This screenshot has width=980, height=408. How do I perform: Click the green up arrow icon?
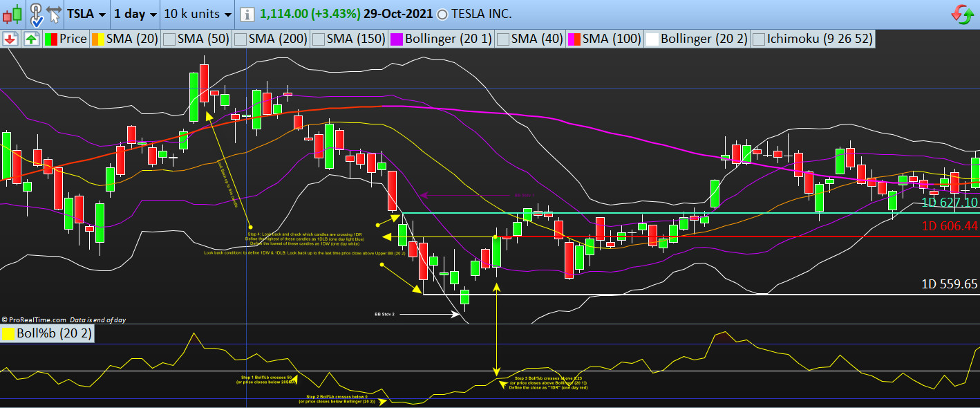point(31,39)
